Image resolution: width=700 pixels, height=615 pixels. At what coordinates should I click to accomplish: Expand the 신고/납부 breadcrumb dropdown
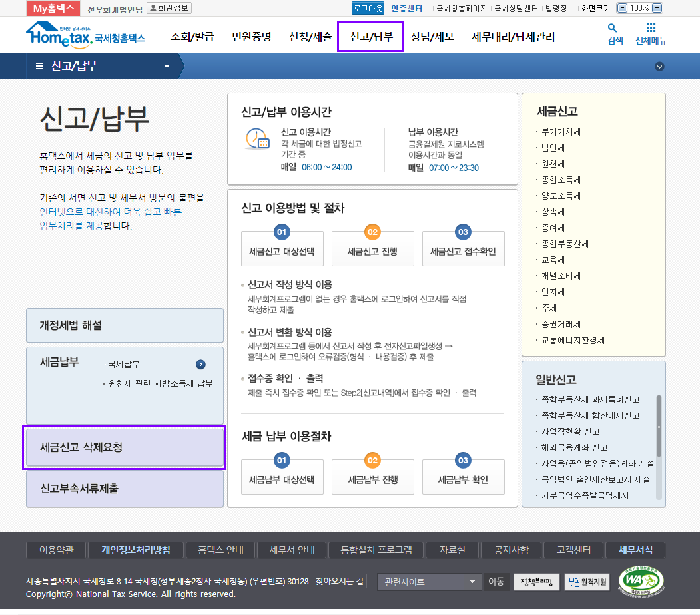[x=167, y=67]
